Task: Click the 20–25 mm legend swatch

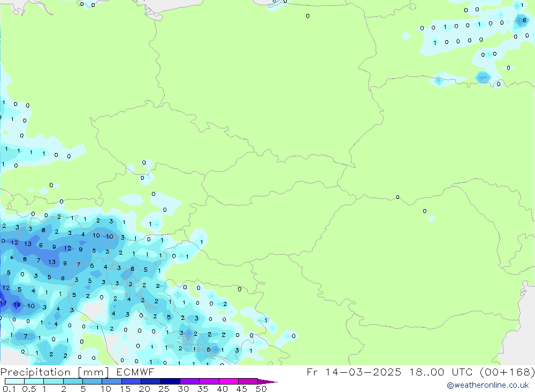Action: point(151,381)
